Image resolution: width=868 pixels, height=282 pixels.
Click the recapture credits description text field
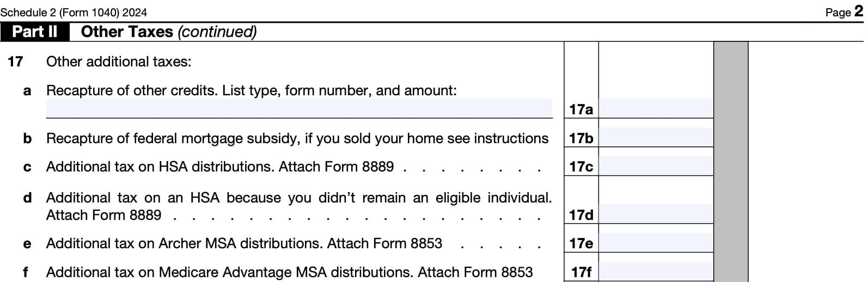(x=299, y=108)
